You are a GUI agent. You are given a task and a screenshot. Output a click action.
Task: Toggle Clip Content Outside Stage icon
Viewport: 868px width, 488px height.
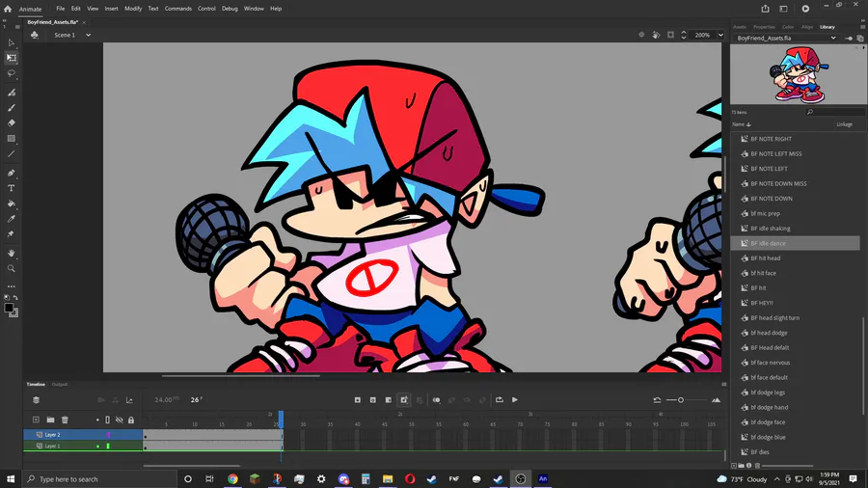tap(670, 35)
